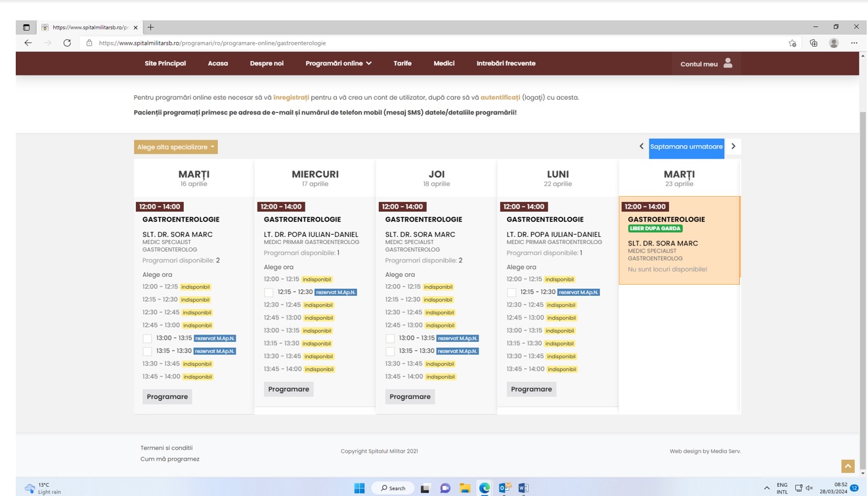Open the Tarife menu item
The height and width of the screenshot is (496, 868).
coord(402,64)
